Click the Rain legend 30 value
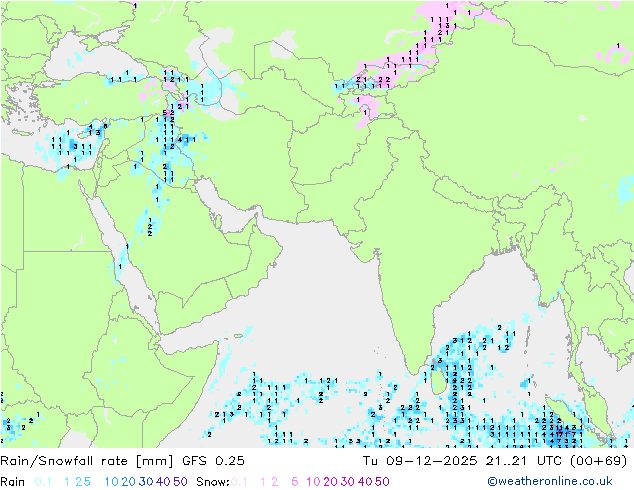 click(146, 482)
